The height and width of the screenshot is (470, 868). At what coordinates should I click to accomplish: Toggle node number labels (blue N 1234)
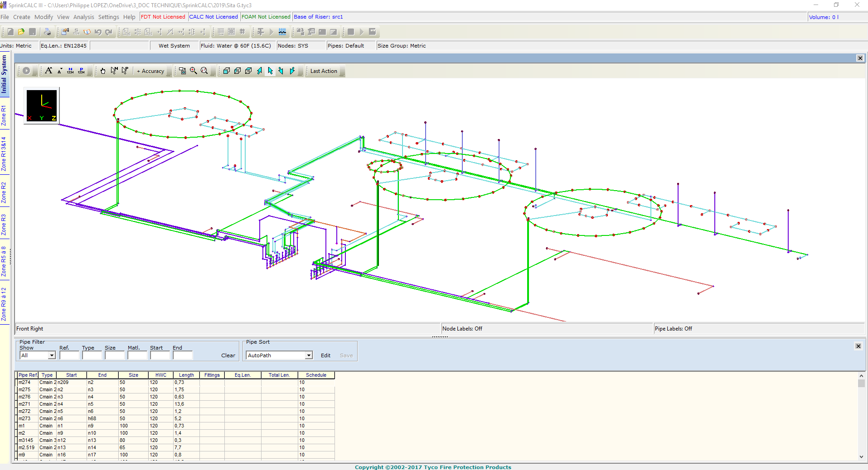70,71
